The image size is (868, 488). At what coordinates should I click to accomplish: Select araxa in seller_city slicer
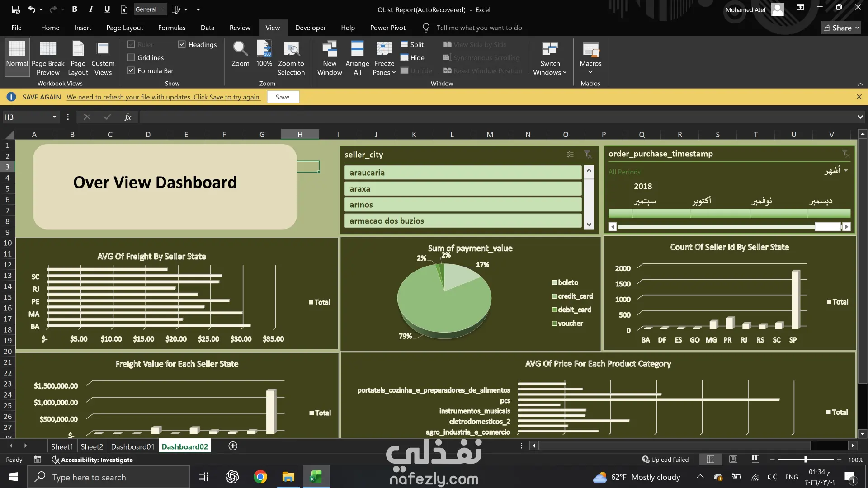(x=462, y=189)
